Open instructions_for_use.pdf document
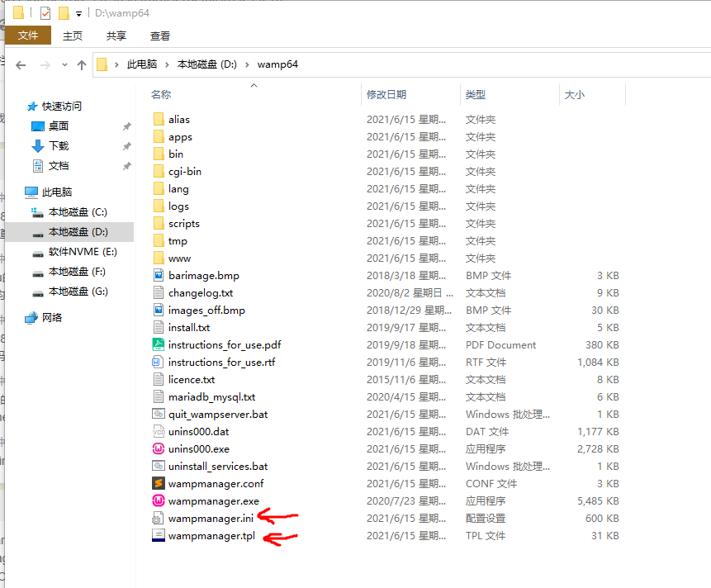This screenshot has width=711, height=588. click(224, 344)
